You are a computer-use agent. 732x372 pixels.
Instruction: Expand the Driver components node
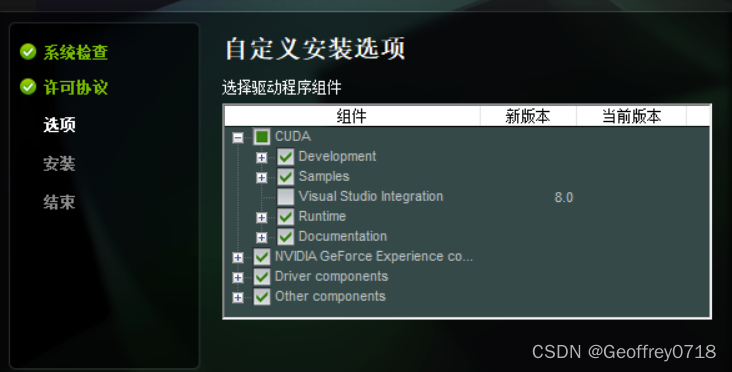pos(238,277)
